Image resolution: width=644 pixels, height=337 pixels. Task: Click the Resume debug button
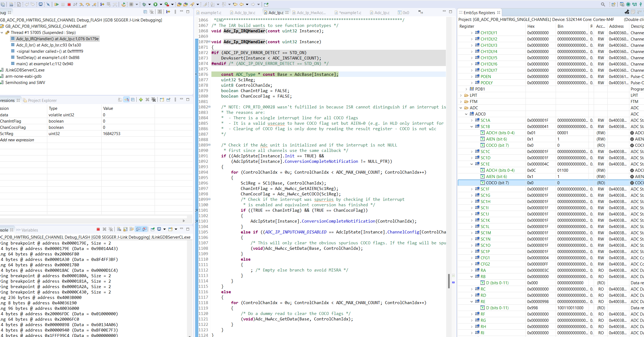(x=56, y=4)
